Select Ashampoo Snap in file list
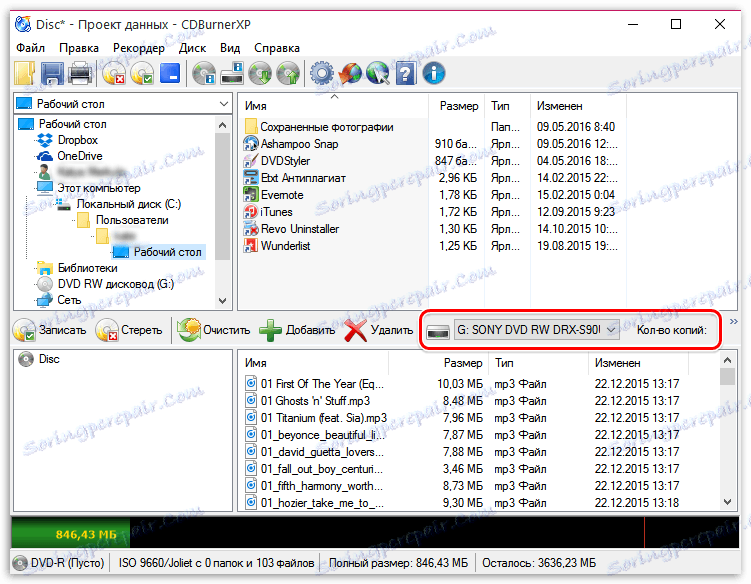751x584 pixels. 299,144
